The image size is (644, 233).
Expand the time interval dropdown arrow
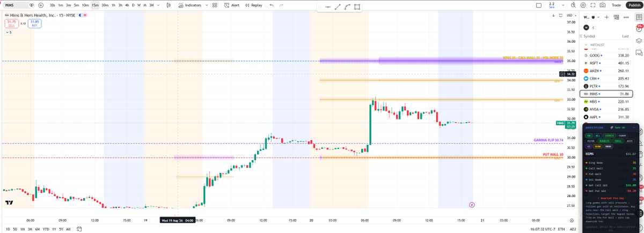click(x=159, y=5)
